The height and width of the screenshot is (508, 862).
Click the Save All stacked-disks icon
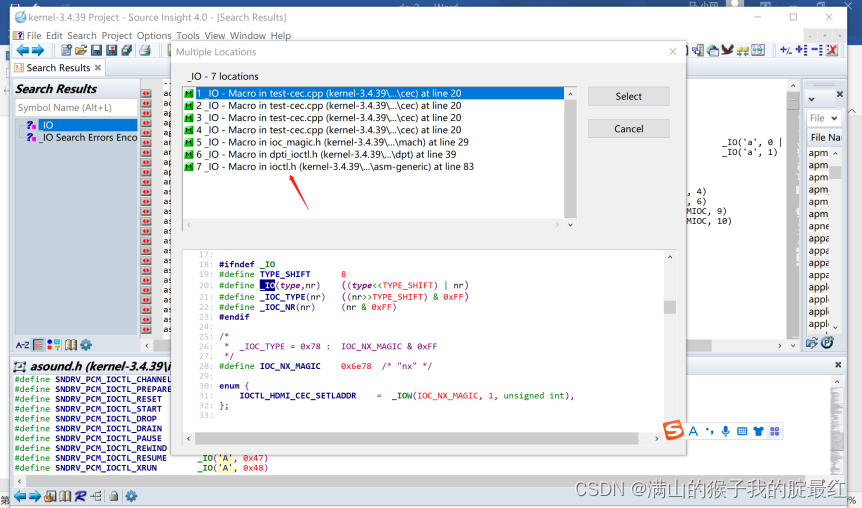click(127, 51)
